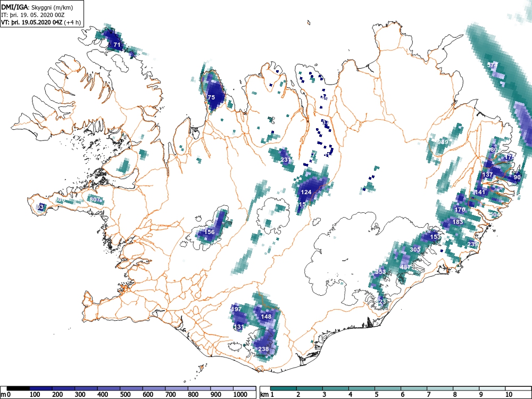
Task: Click the visibility value 131
Action: click(x=238, y=327)
